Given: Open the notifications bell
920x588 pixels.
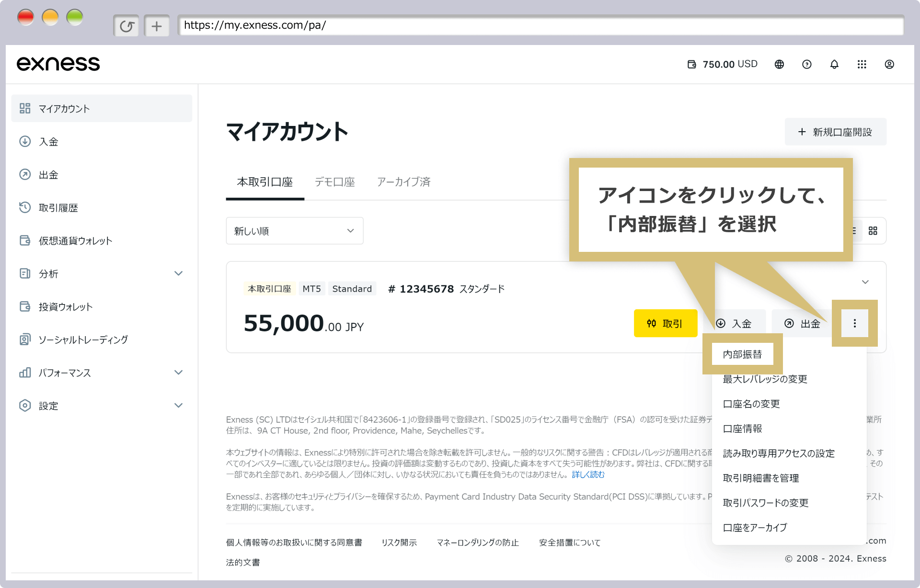Looking at the screenshot, I should tap(834, 64).
